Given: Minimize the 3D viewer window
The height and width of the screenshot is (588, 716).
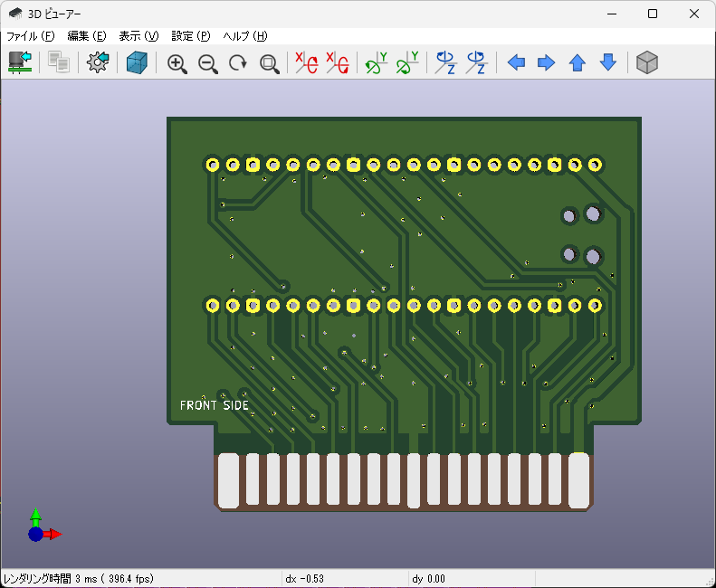Looking at the screenshot, I should click(x=612, y=14).
